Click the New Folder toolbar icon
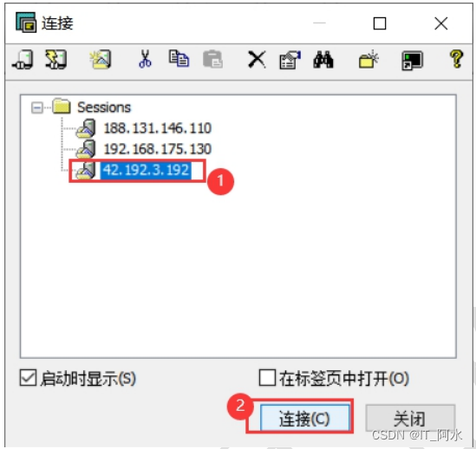476x449 pixels. (x=368, y=59)
